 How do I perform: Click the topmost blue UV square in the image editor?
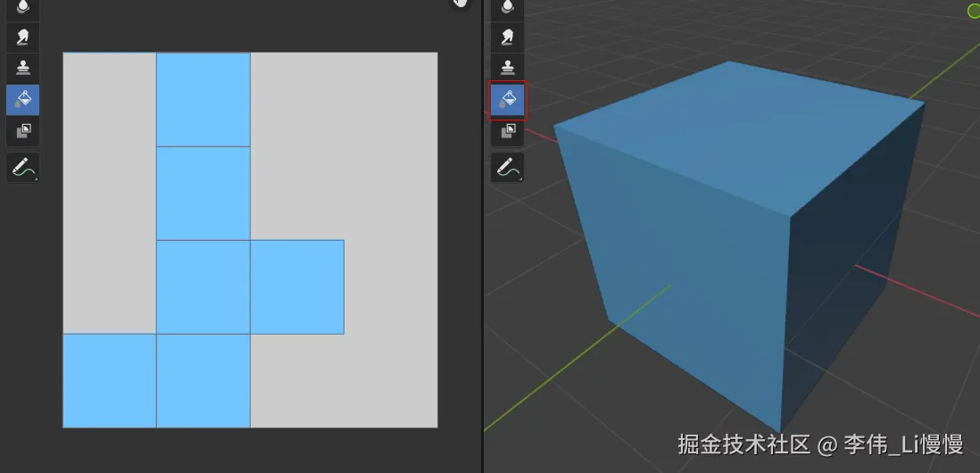[x=203, y=99]
